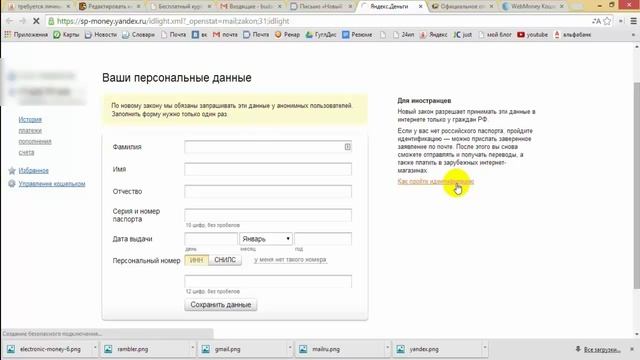The height and width of the screenshot is (360, 640).
Task: Open the Все загрузки link
Action: pyautogui.click(x=602, y=349)
